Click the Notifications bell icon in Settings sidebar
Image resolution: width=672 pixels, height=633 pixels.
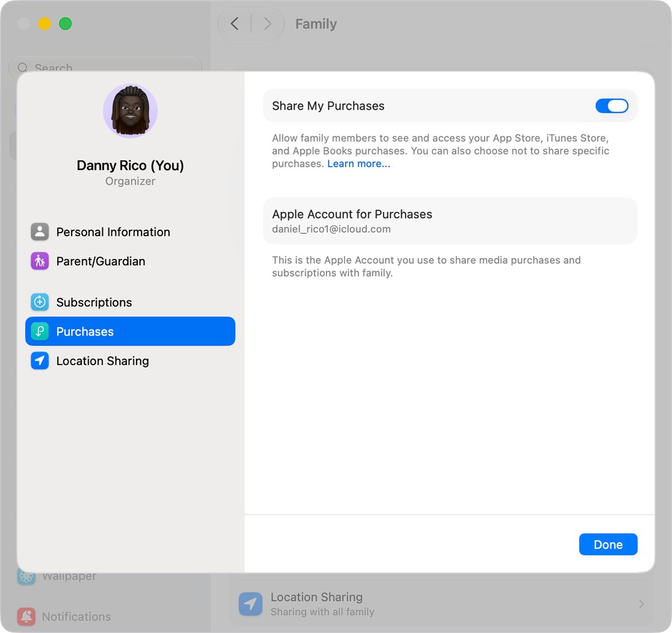click(26, 617)
